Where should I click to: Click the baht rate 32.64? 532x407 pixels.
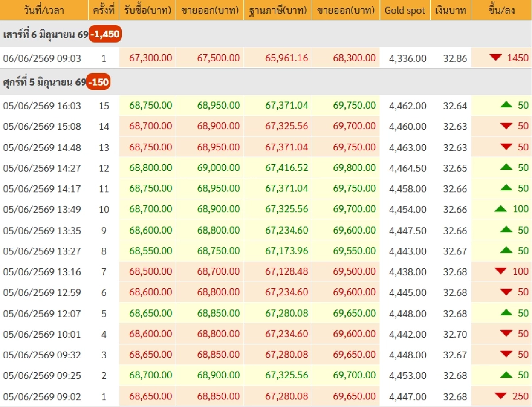tap(455, 106)
